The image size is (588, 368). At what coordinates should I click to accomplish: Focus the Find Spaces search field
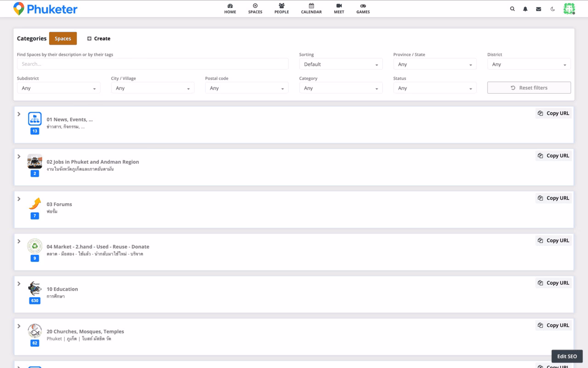pos(153,64)
